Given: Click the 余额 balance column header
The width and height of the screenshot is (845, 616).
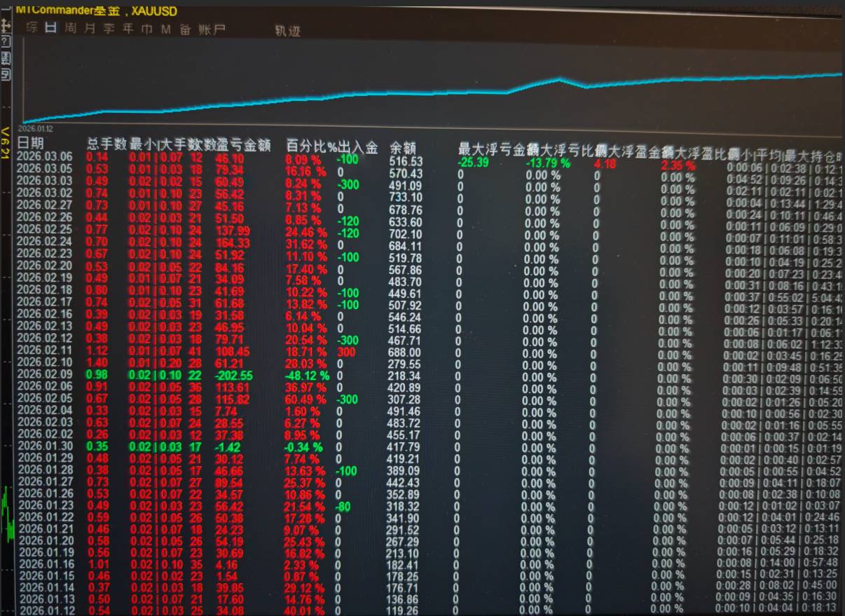Looking at the screenshot, I should [x=403, y=148].
